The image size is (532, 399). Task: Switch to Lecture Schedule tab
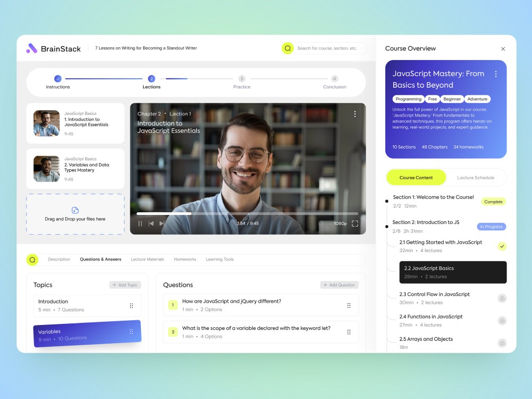(475, 178)
